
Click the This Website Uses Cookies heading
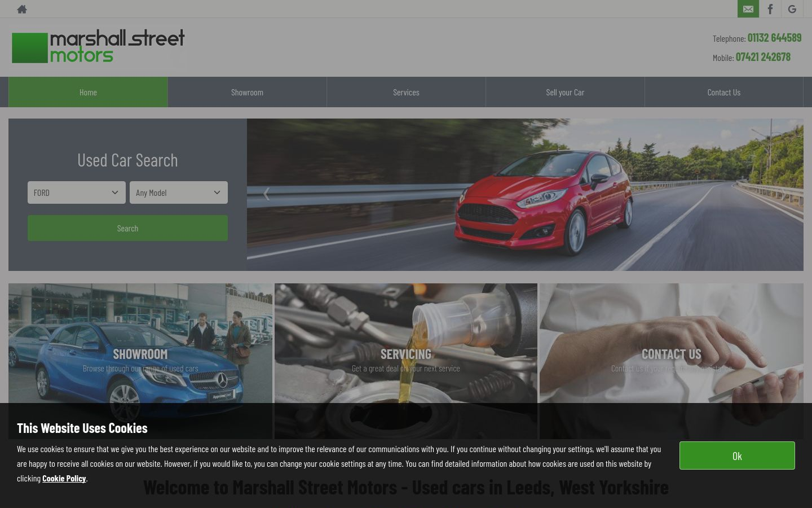82,428
